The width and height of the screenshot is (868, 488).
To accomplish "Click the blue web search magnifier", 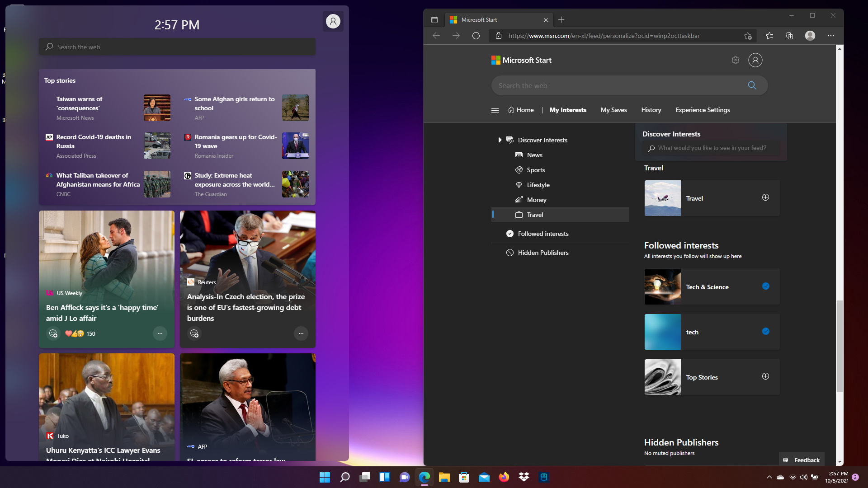I will pyautogui.click(x=752, y=85).
